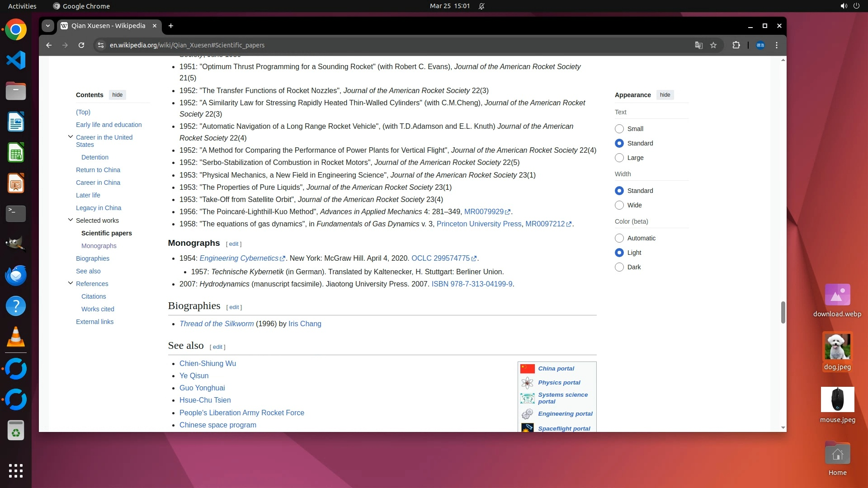Image resolution: width=868 pixels, height=488 pixels.
Task: Hide the Appearance panel
Action: pyautogui.click(x=665, y=95)
